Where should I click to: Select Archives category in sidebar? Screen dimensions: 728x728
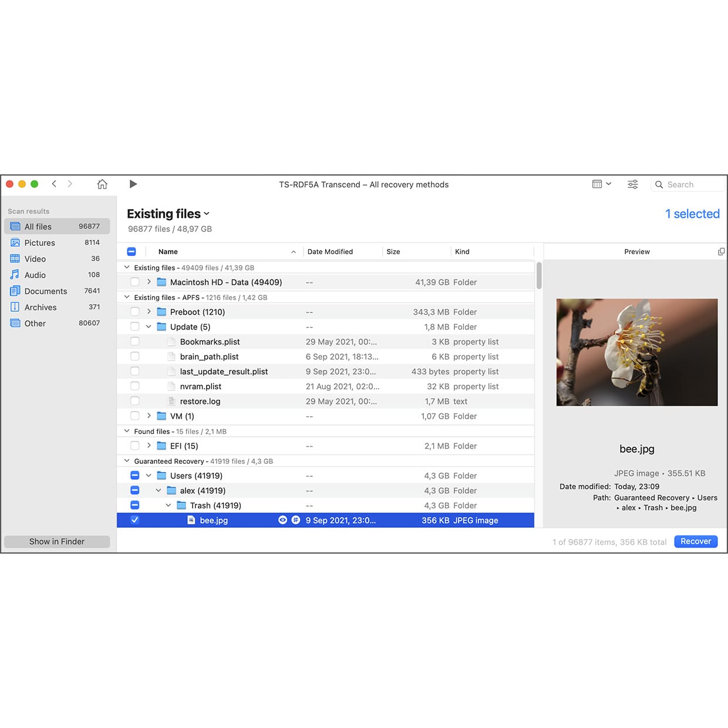[x=57, y=307]
